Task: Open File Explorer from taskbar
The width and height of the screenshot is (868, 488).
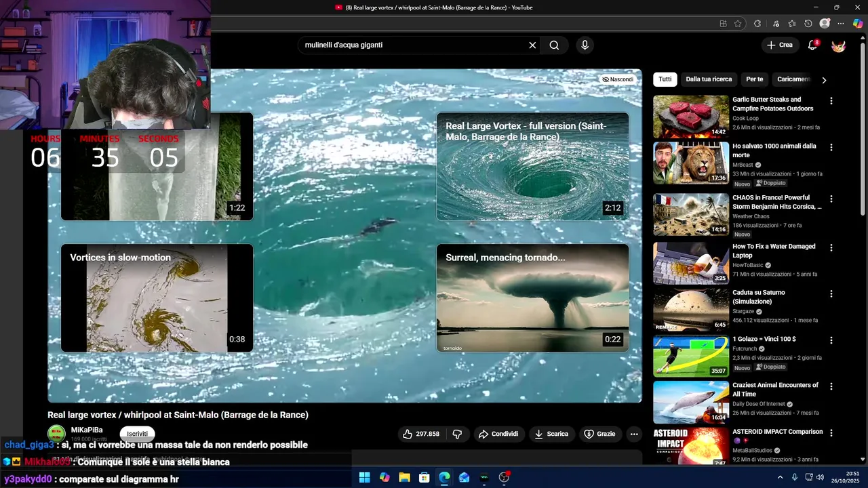Action: point(404,477)
